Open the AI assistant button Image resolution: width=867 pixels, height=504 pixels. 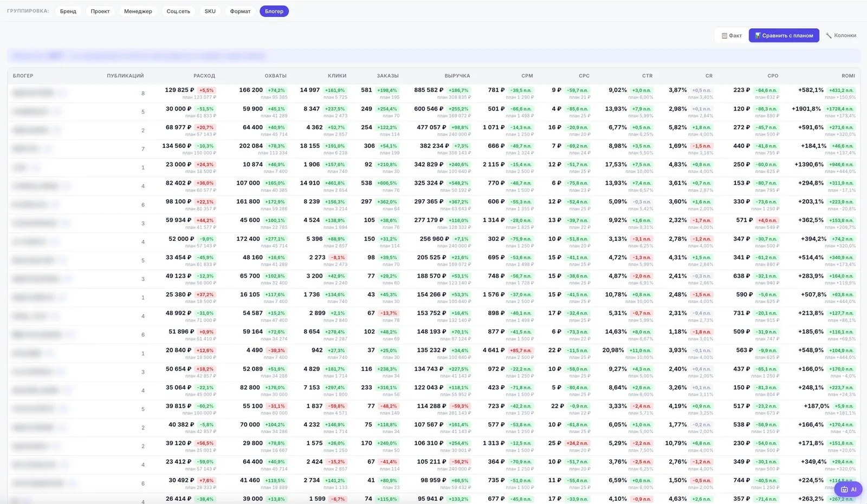pos(849,489)
